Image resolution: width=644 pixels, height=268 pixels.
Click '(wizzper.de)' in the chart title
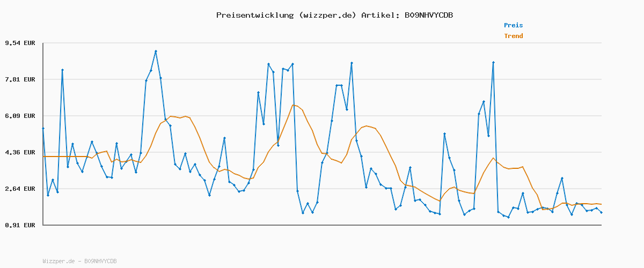[x=327, y=15]
